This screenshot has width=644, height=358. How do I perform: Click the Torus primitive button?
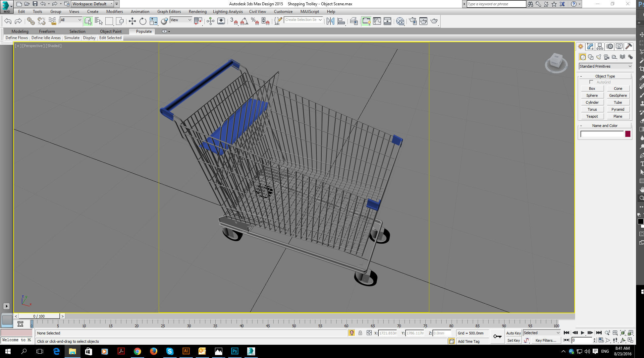click(x=592, y=109)
